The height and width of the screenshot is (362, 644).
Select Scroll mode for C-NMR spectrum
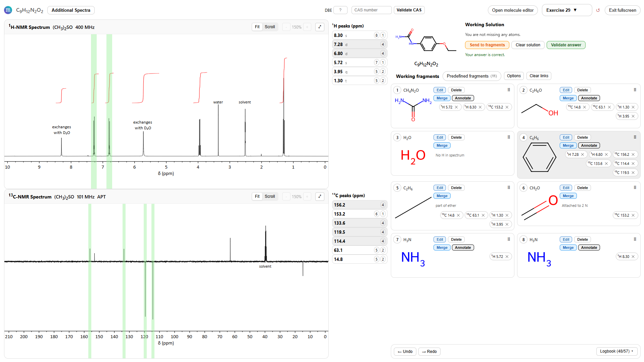click(270, 196)
